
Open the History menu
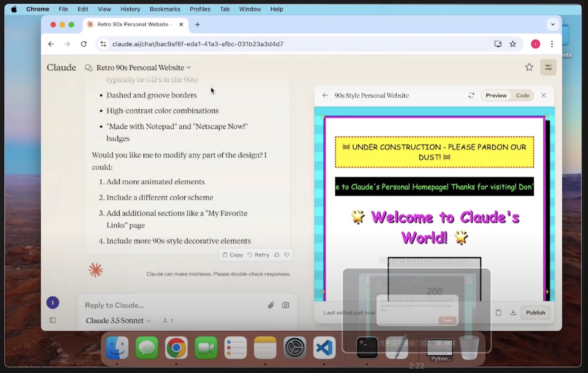[x=130, y=9]
